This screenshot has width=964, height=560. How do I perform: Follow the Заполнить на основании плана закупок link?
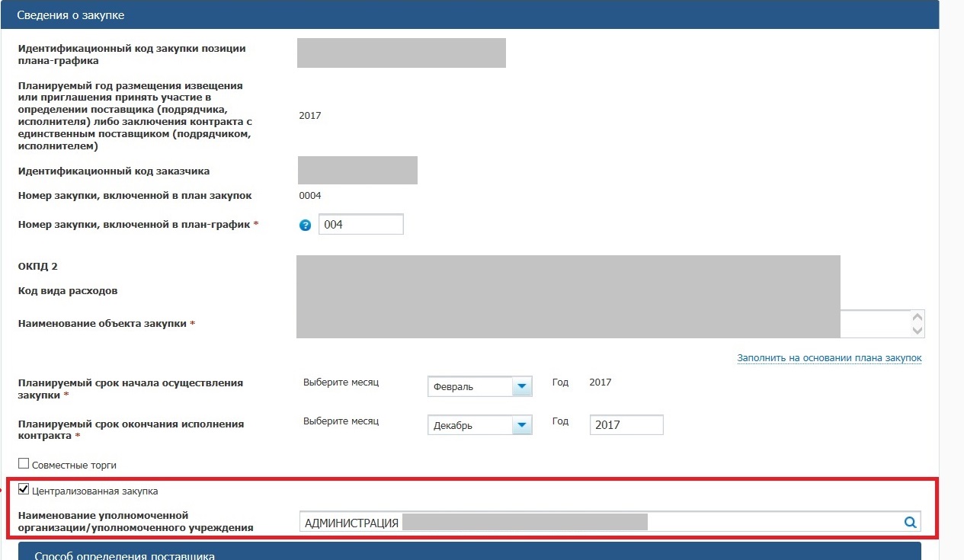829,358
